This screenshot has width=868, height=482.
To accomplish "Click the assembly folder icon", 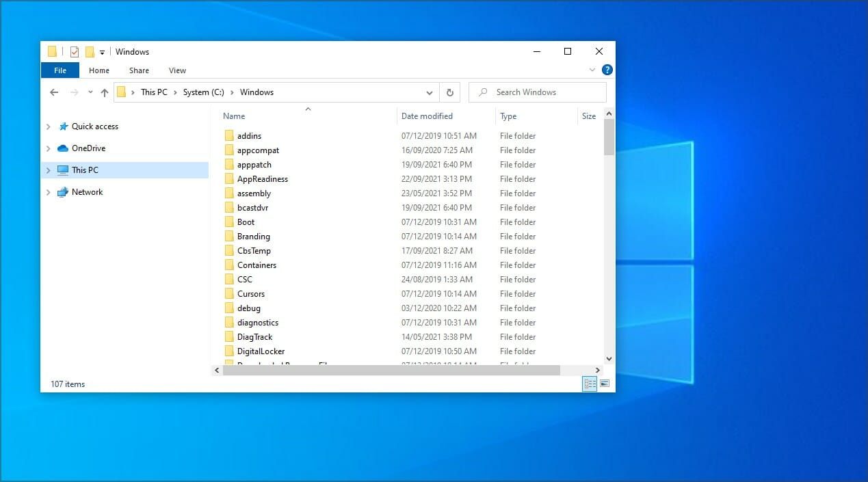I will [229, 193].
